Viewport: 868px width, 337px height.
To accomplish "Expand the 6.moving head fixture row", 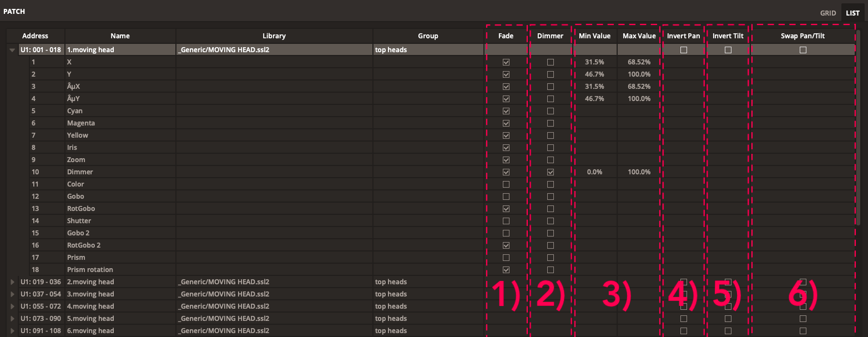I will click(x=12, y=331).
